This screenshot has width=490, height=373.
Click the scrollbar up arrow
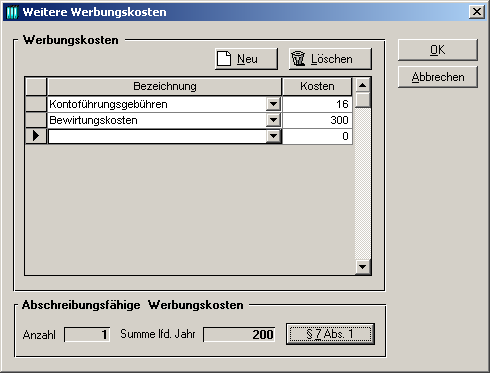pos(363,85)
